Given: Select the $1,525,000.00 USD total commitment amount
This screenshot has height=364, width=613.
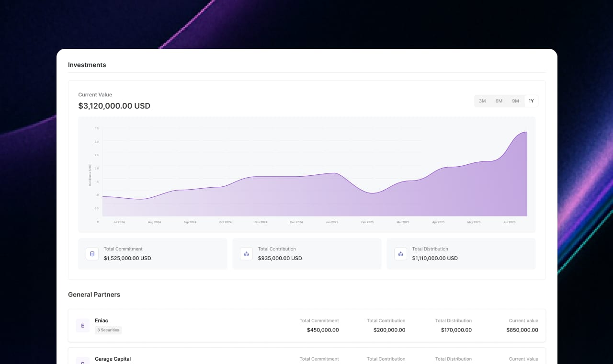Looking at the screenshot, I should [127, 258].
